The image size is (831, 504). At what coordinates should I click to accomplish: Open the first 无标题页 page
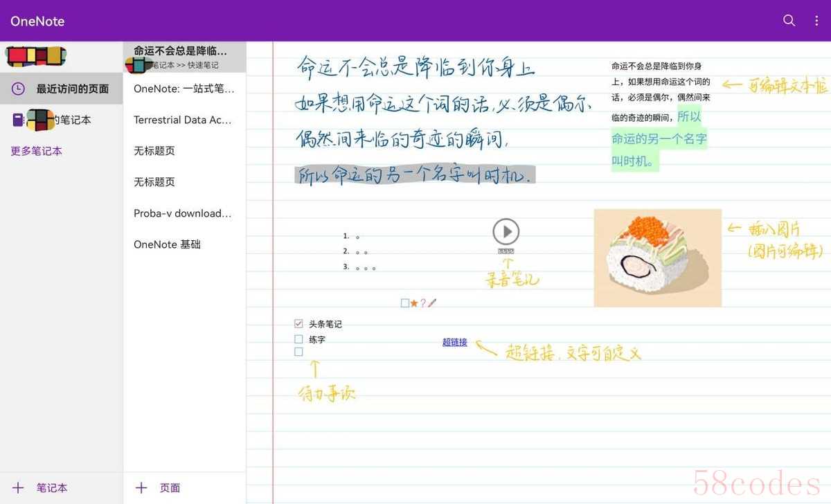pos(184,151)
